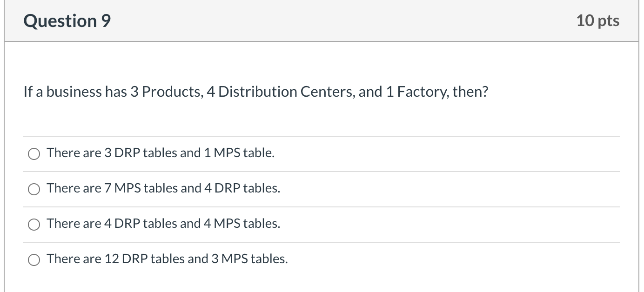Screen dimensions: 644x292
Task: Choose answer reading 3 DRP tables and 1 MPS
Action: pyautogui.click(x=160, y=153)
